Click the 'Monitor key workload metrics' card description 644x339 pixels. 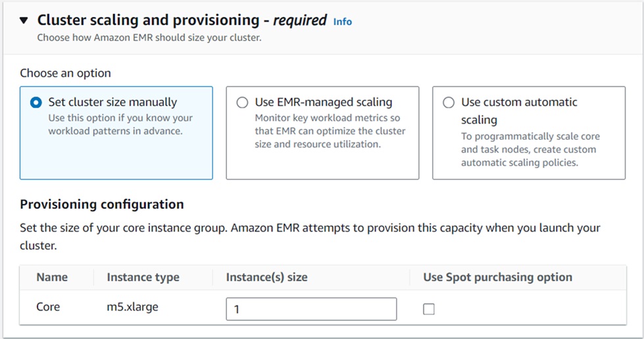[330, 131]
